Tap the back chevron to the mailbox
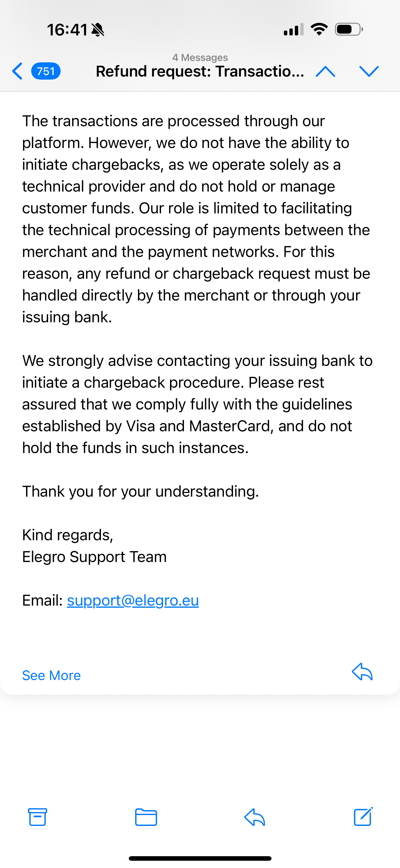The image size is (400, 868). [18, 71]
